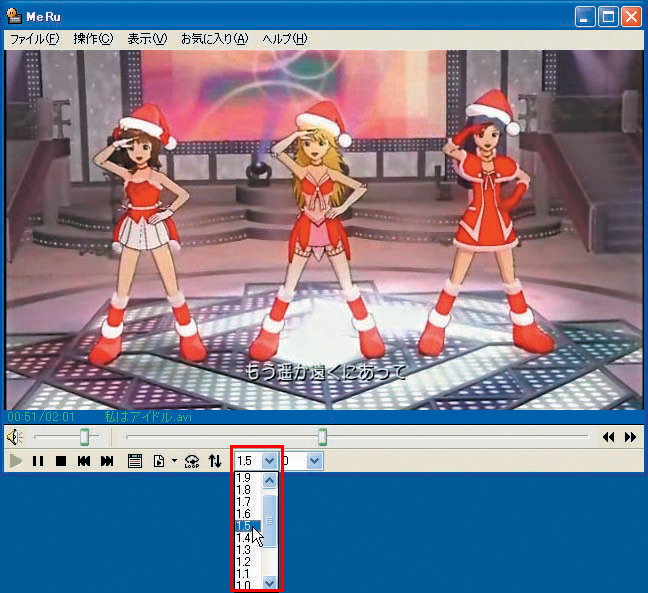The width and height of the screenshot is (648, 593).
Task: Click the seek bar position handle
Action: click(x=322, y=437)
